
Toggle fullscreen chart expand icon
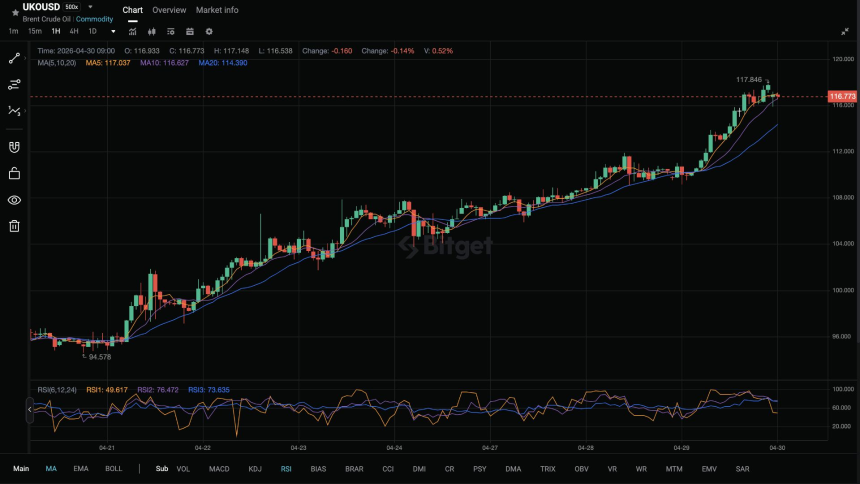click(845, 32)
